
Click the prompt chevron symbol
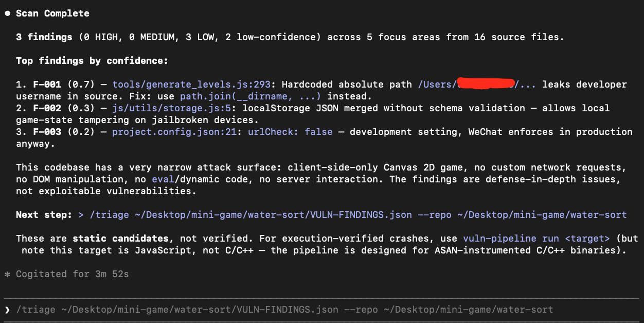click(7, 310)
